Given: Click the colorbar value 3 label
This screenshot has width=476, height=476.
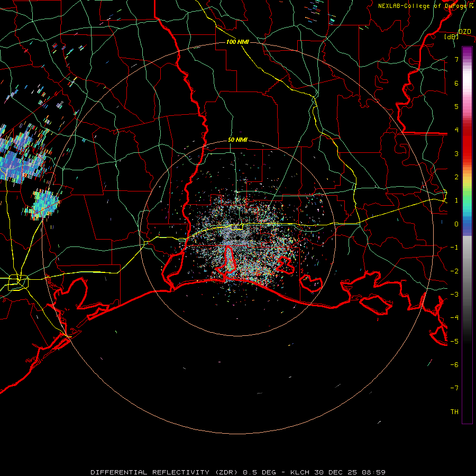Looking at the screenshot, I should (x=456, y=153).
